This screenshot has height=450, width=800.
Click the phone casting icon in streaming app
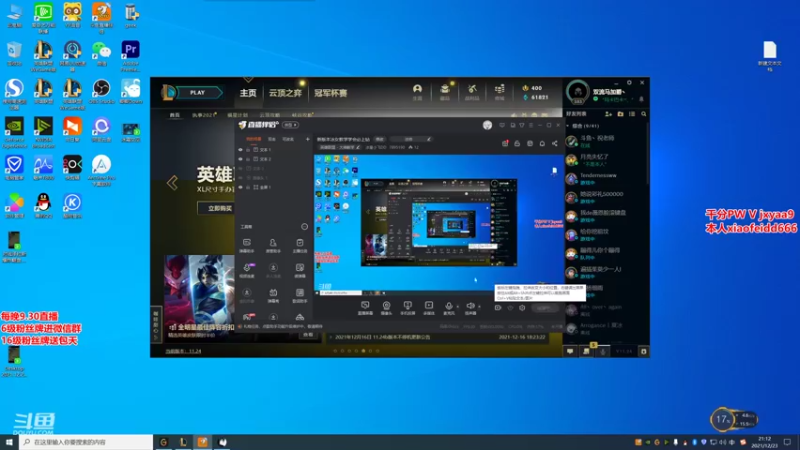(407, 308)
